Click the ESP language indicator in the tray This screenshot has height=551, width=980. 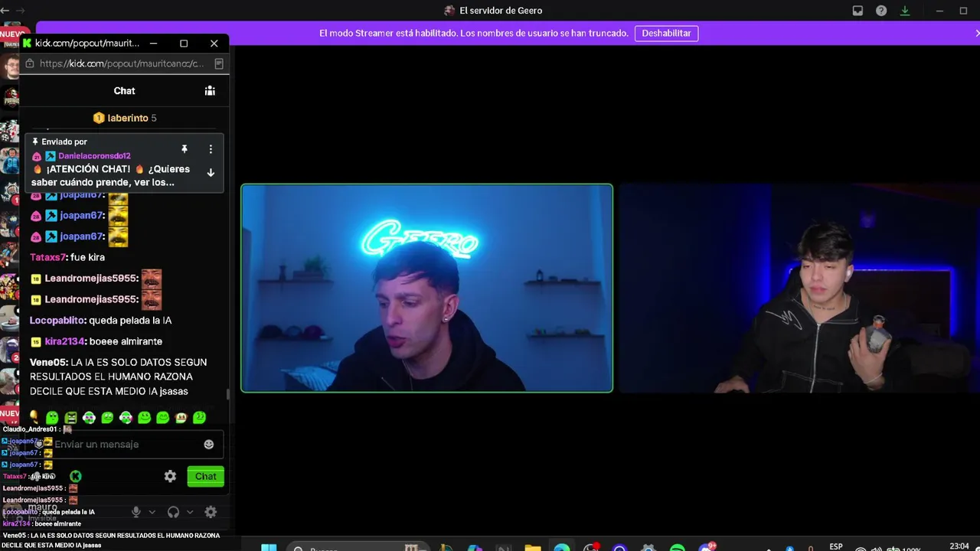(x=836, y=546)
